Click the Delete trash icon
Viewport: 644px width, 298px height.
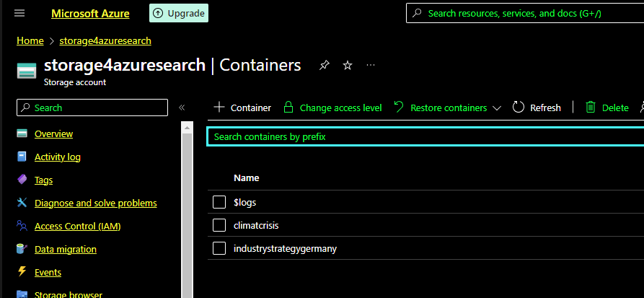tap(591, 108)
